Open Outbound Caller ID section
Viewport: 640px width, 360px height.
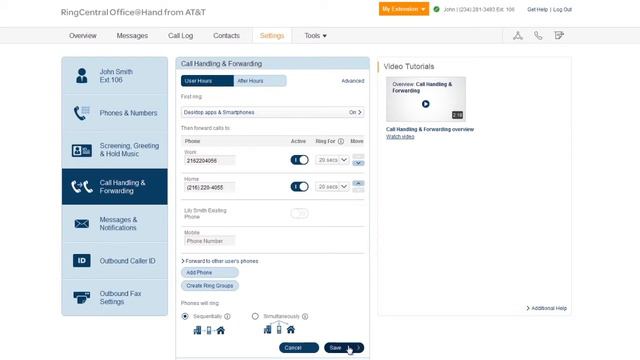coord(115,260)
